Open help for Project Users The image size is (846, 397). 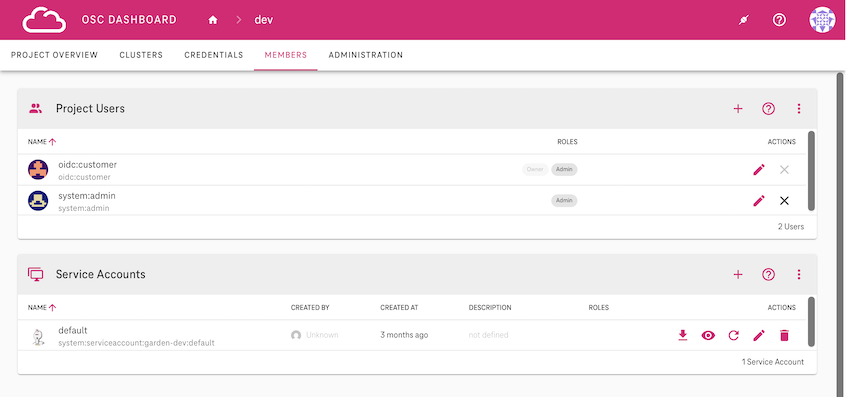pos(768,108)
